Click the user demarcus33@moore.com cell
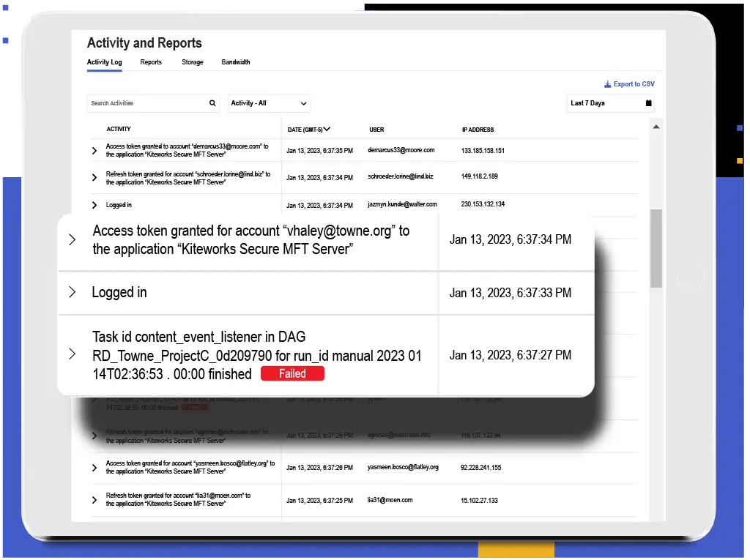750x560 pixels. click(401, 150)
